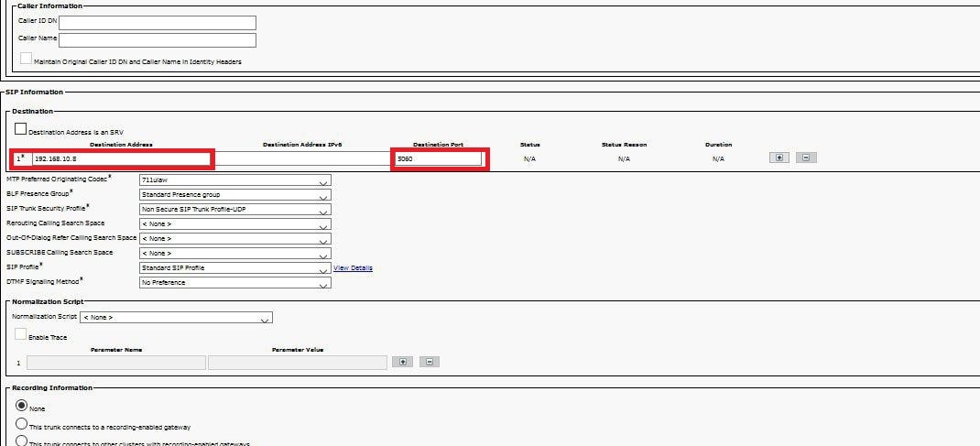The height and width of the screenshot is (446, 980).
Task: Click the Caller ID DN field
Action: click(158, 23)
